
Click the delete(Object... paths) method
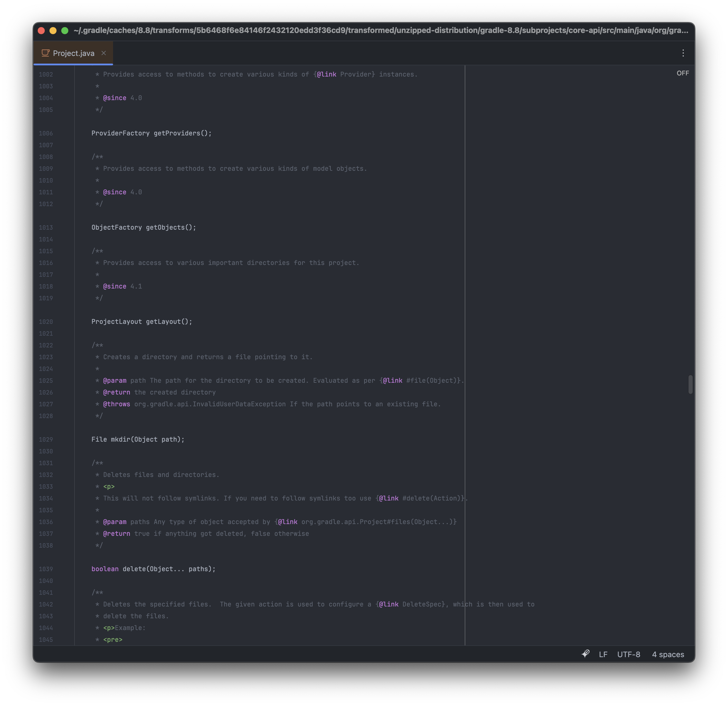coord(169,569)
